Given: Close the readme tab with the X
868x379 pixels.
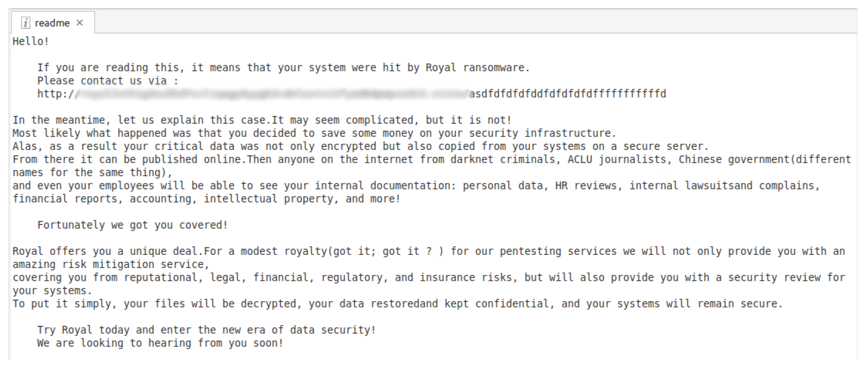Looking at the screenshot, I should (x=80, y=23).
